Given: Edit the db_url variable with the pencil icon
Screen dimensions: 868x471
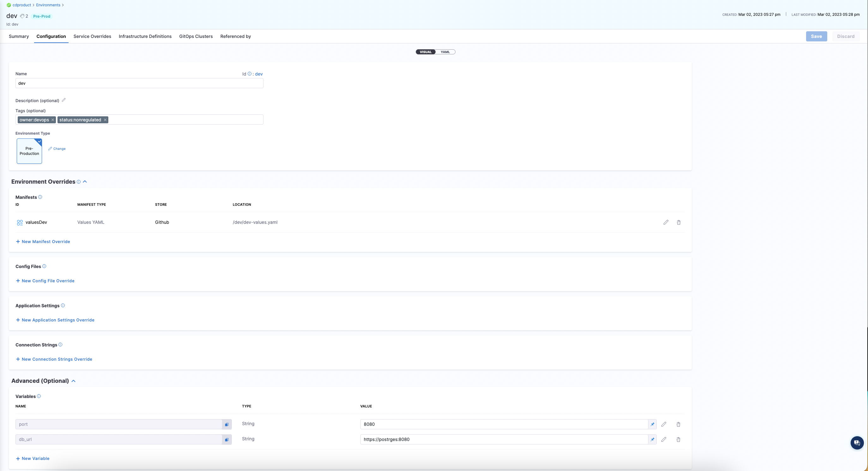Looking at the screenshot, I should pos(664,439).
